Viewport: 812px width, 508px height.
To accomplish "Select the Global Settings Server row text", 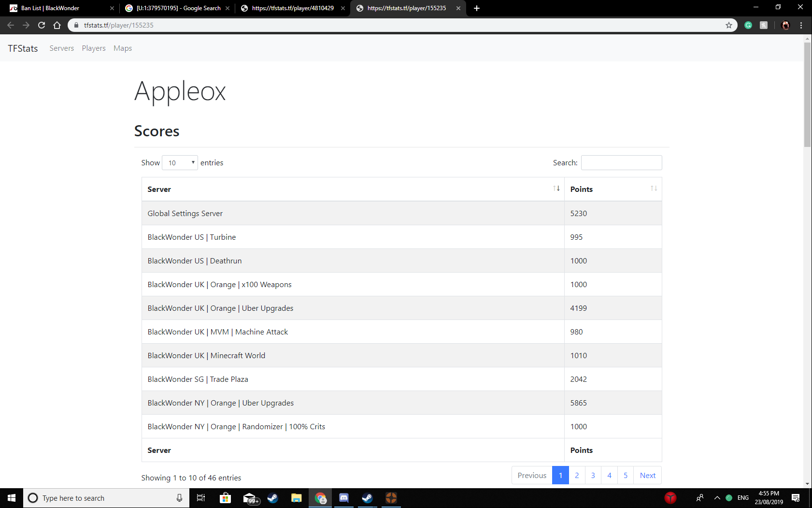I will coord(185,214).
